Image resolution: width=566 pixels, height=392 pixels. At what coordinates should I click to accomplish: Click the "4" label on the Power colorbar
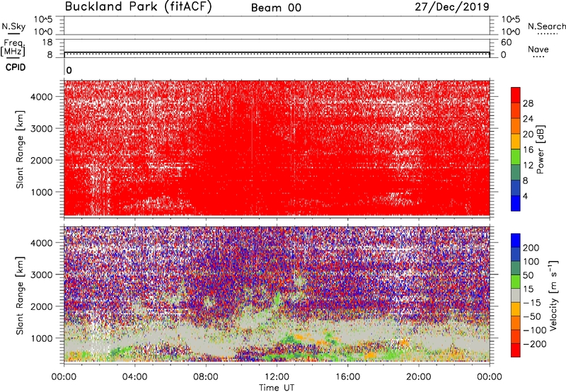[x=525, y=196]
